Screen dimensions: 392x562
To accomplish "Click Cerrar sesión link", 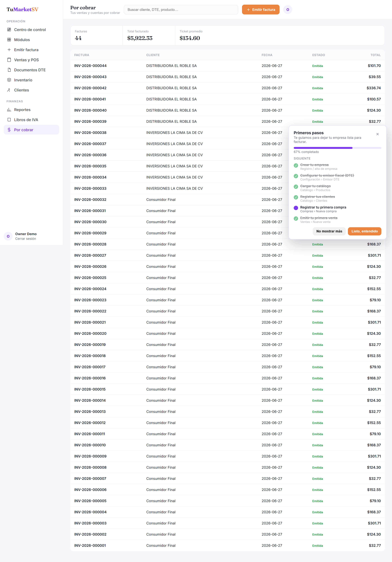I will [x=25, y=239].
